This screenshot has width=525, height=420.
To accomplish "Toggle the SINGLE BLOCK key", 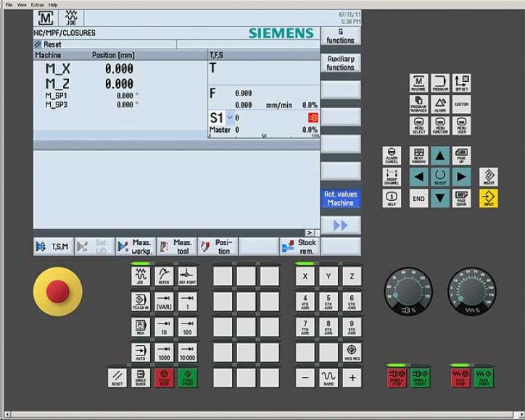I will tap(142, 377).
